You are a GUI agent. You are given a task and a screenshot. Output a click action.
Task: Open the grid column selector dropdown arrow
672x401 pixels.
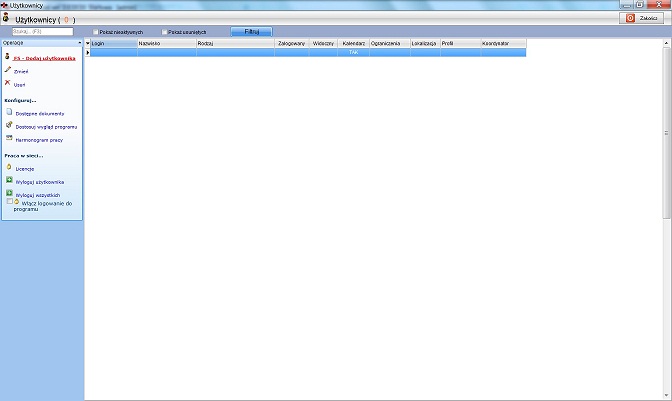87,43
